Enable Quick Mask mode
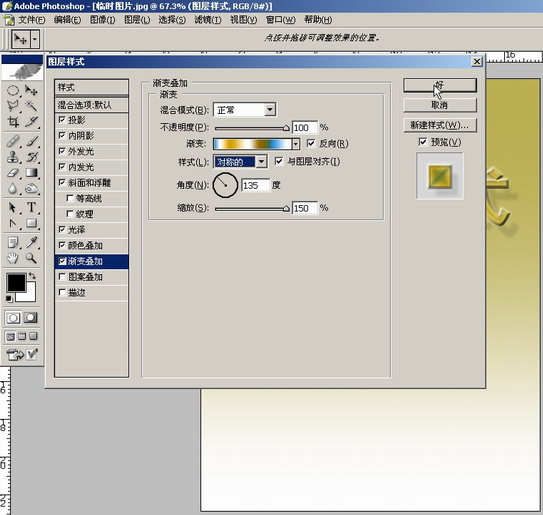Viewport: 543px width, 515px height. pyautogui.click(x=30, y=318)
